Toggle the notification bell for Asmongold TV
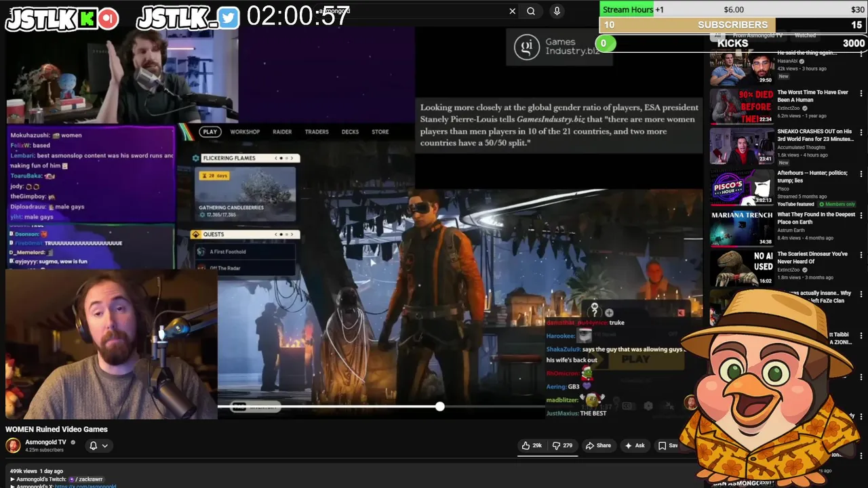 (x=94, y=445)
